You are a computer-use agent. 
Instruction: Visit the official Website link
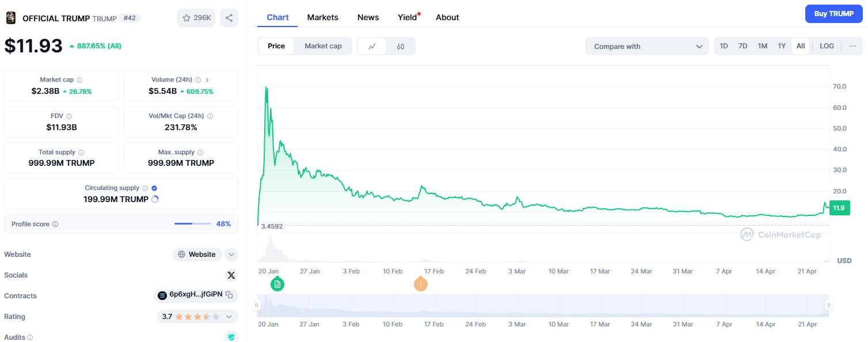coord(197,254)
